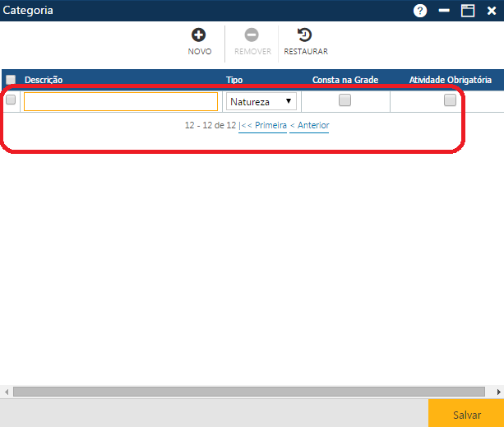
Task: Click the RESTAURAR restore icon
Action: point(305,35)
